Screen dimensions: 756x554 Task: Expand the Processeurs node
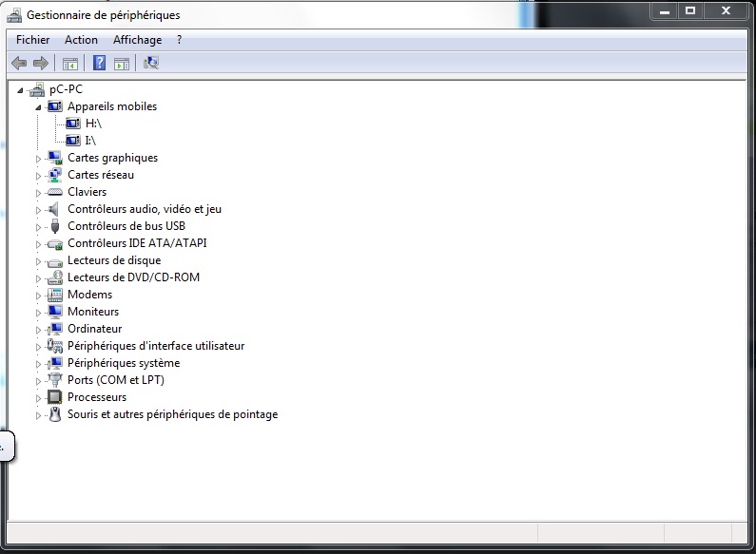point(38,398)
